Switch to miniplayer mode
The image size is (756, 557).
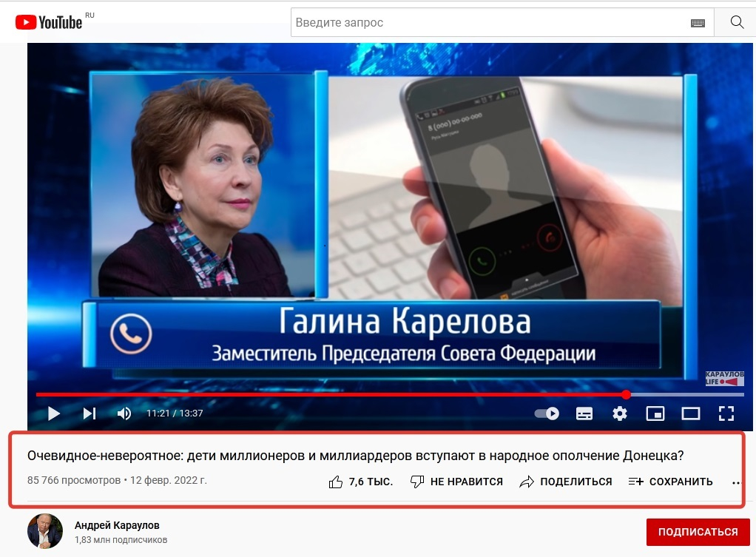point(655,413)
